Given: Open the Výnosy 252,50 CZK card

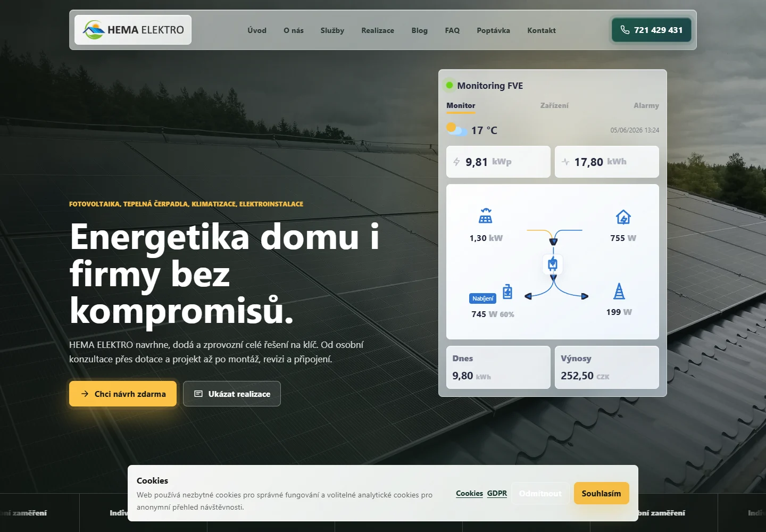Looking at the screenshot, I should click(607, 367).
